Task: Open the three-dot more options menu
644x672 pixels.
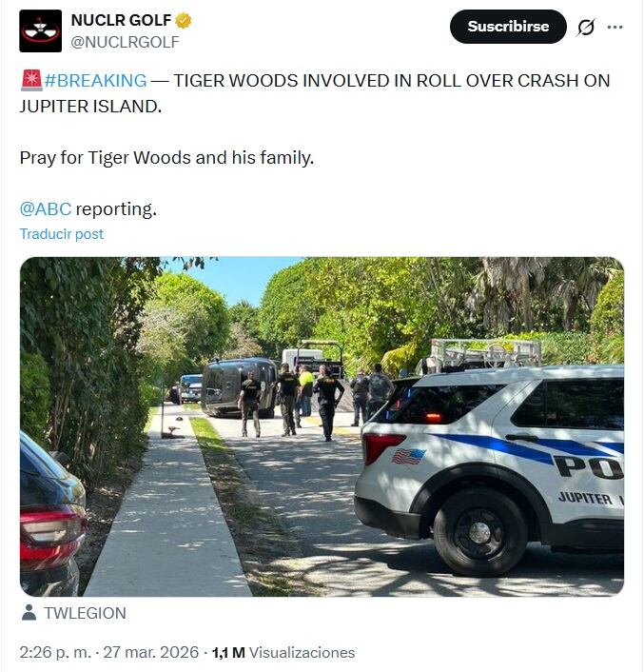Action: click(615, 27)
